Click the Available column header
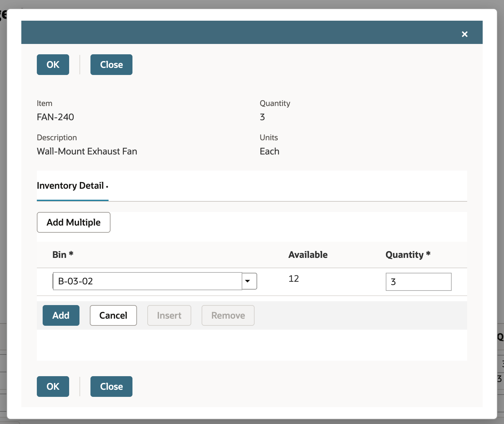 click(x=308, y=255)
